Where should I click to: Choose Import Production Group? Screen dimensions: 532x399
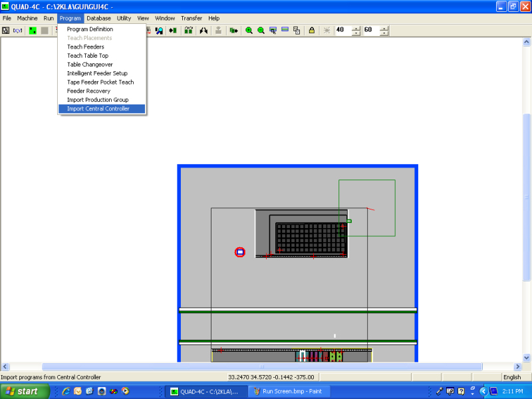tap(102, 100)
